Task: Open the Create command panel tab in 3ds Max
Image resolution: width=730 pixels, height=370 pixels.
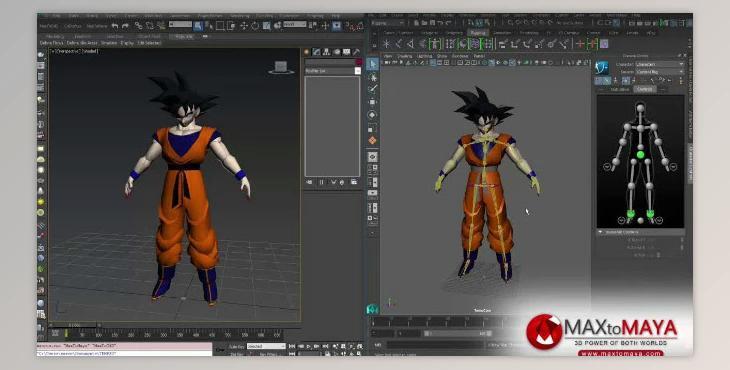Action: point(307,52)
